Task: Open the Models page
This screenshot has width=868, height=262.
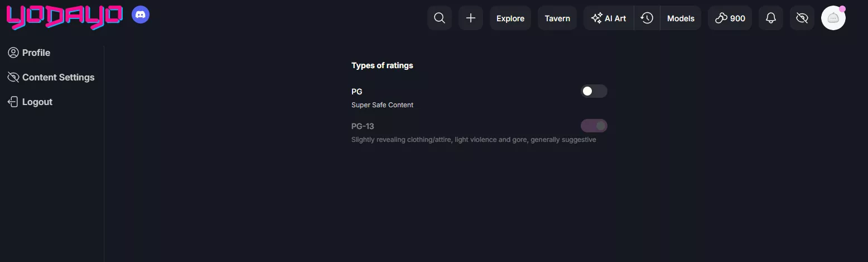Action: coord(681,18)
